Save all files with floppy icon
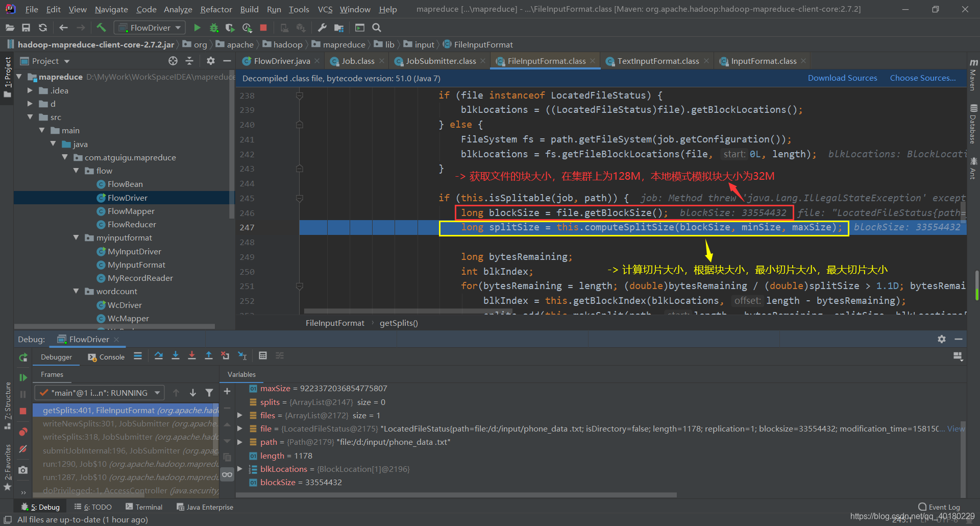 (x=26, y=28)
